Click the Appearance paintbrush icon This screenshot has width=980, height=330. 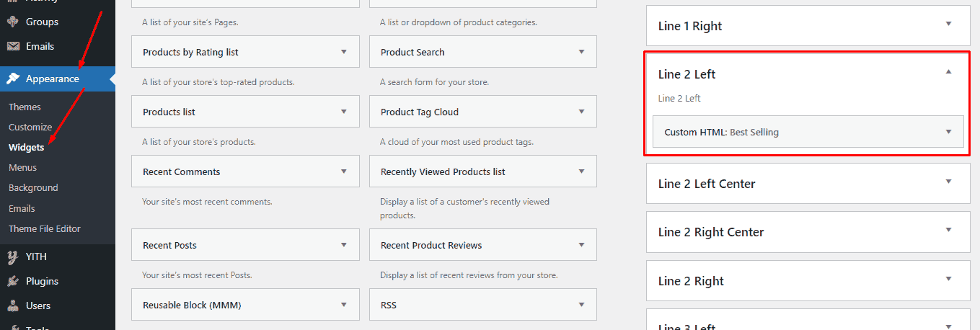click(x=13, y=79)
